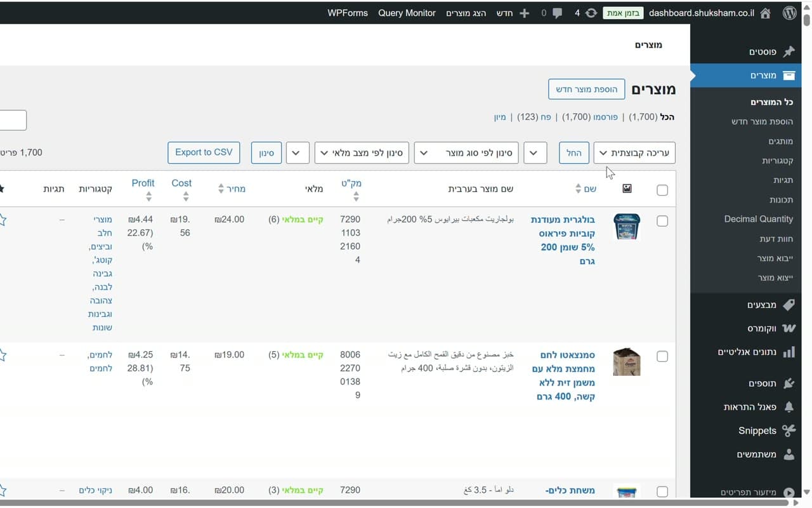
Task: Check the משחת כלים product checkbox
Action: pyautogui.click(x=662, y=491)
